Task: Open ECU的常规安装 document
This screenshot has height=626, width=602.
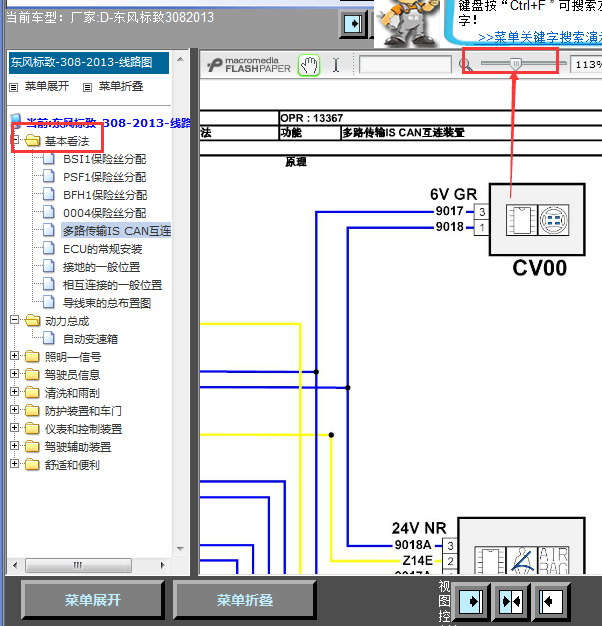Action: pyautogui.click(x=103, y=249)
